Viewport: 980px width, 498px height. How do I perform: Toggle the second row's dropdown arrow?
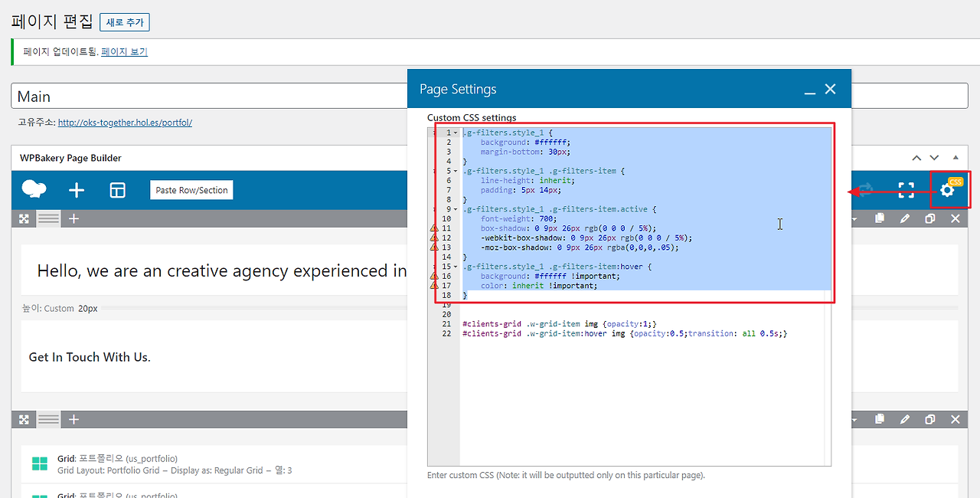click(856, 419)
